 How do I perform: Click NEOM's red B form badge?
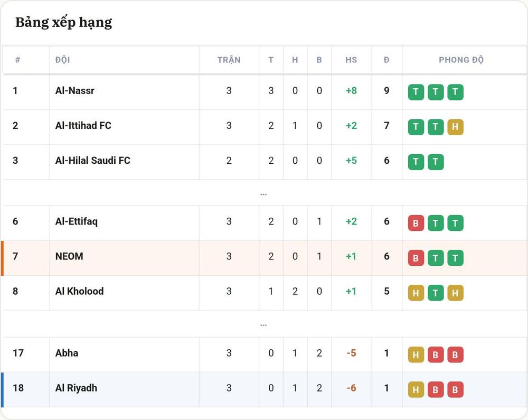[416, 258]
